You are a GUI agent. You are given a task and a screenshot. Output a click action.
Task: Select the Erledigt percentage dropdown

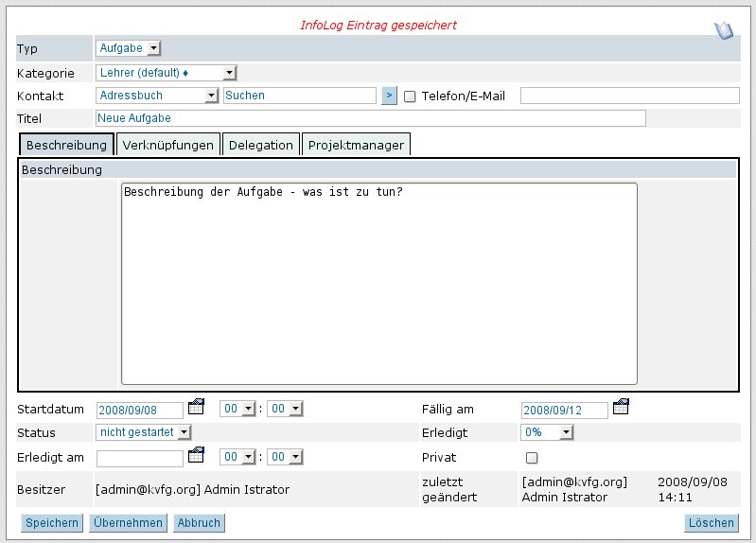click(548, 432)
